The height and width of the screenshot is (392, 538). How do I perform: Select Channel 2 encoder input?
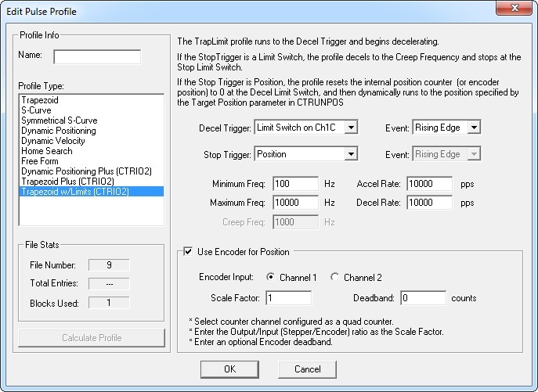[334, 277]
